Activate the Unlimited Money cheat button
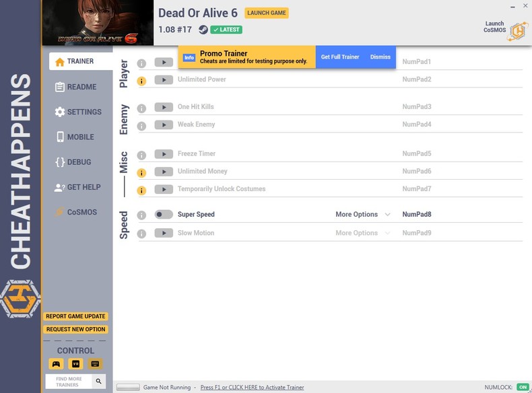The height and width of the screenshot is (393, 532). [x=164, y=172]
